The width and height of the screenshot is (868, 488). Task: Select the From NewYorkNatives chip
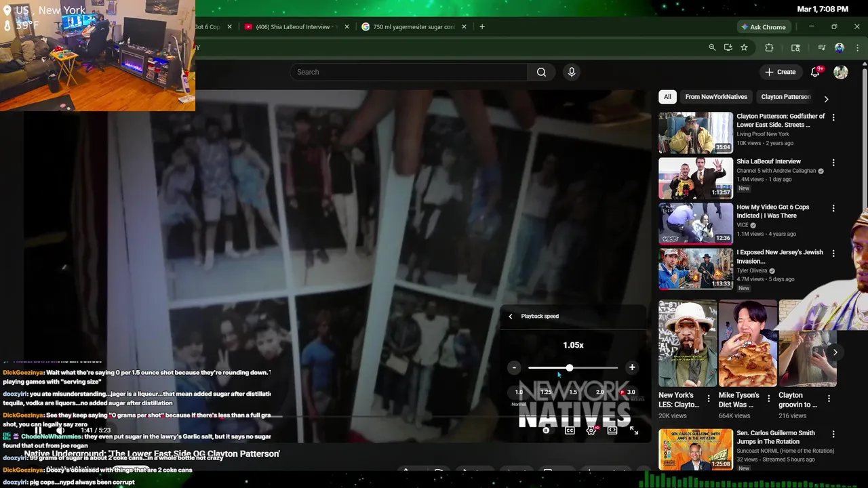[716, 97]
